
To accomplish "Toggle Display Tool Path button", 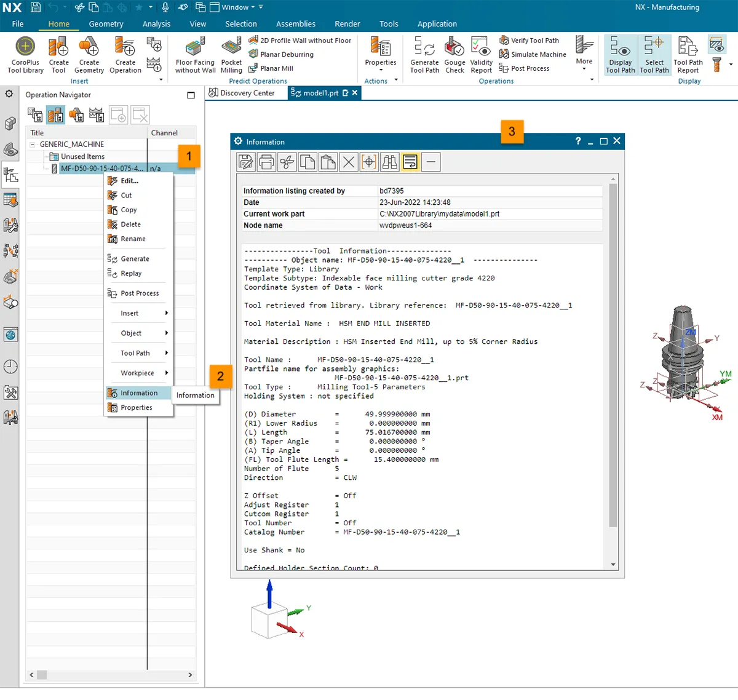I will [620, 54].
